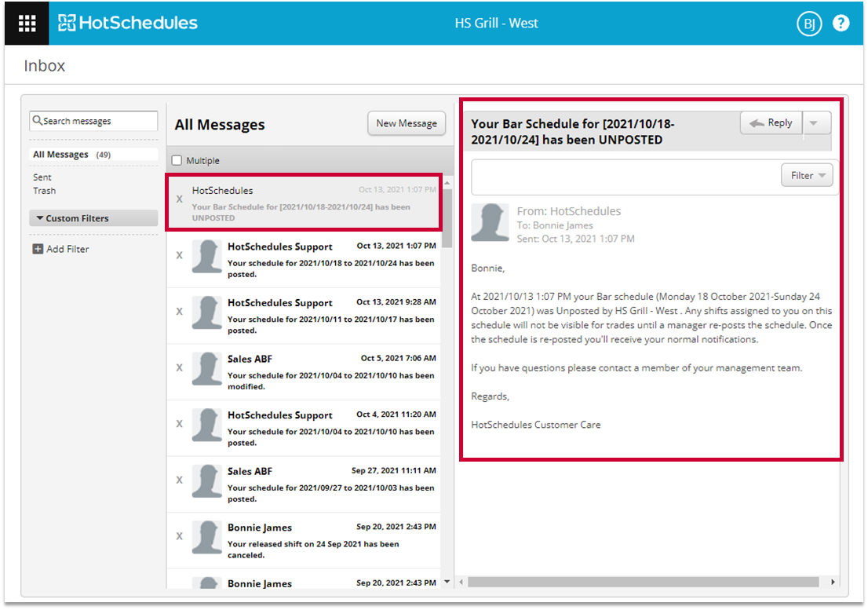Open the help question mark icon
Viewport: 868px width, 610px height.
(x=841, y=24)
